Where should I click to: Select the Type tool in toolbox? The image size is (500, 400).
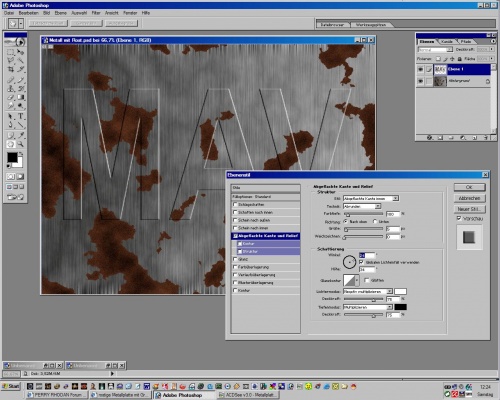tap(21, 116)
